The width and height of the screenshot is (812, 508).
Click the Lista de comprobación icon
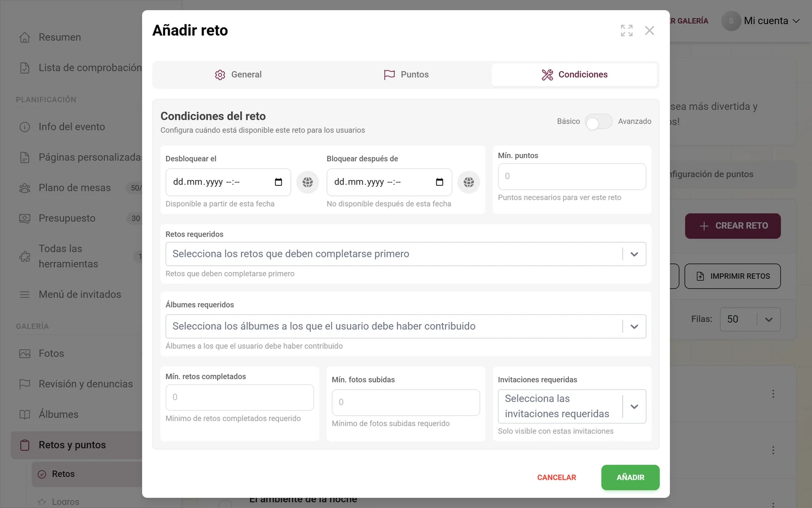[x=25, y=68]
